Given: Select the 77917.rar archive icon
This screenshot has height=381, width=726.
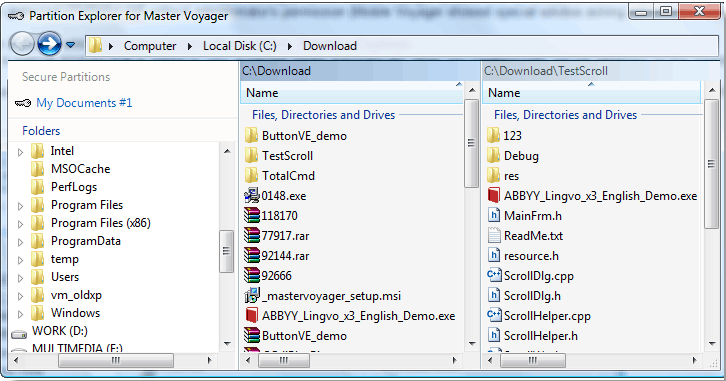Looking at the screenshot, I should click(x=251, y=236).
